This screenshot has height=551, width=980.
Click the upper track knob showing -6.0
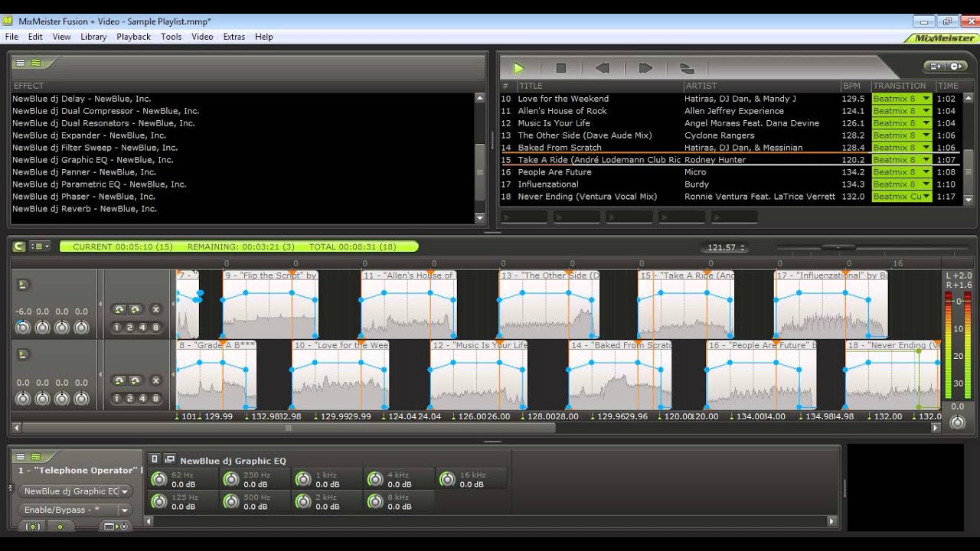point(23,328)
